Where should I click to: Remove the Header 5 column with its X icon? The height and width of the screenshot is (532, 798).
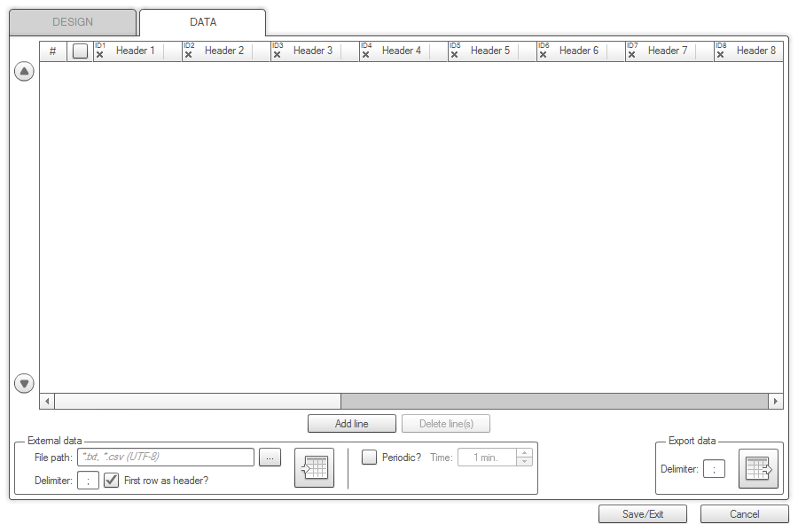454,55
